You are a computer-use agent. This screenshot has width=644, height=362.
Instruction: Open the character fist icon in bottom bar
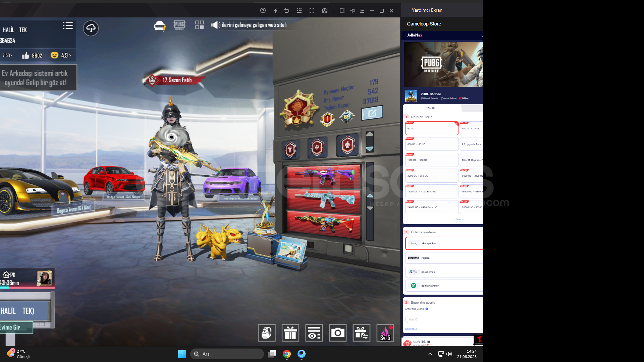(267, 333)
